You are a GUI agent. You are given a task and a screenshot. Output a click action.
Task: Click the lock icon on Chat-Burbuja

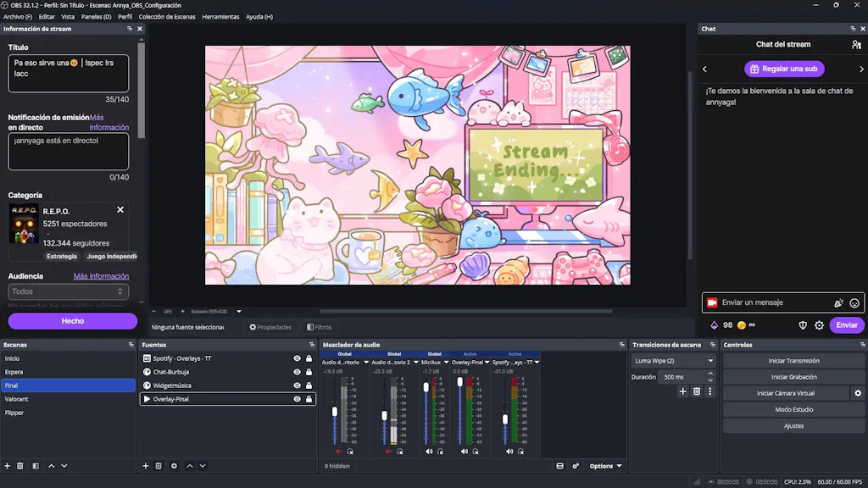pos(309,372)
